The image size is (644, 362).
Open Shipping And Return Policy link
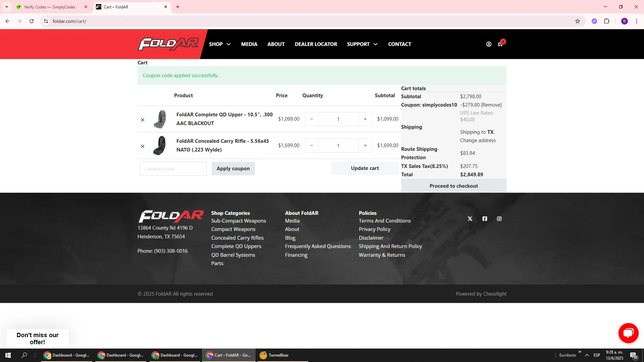(390, 246)
